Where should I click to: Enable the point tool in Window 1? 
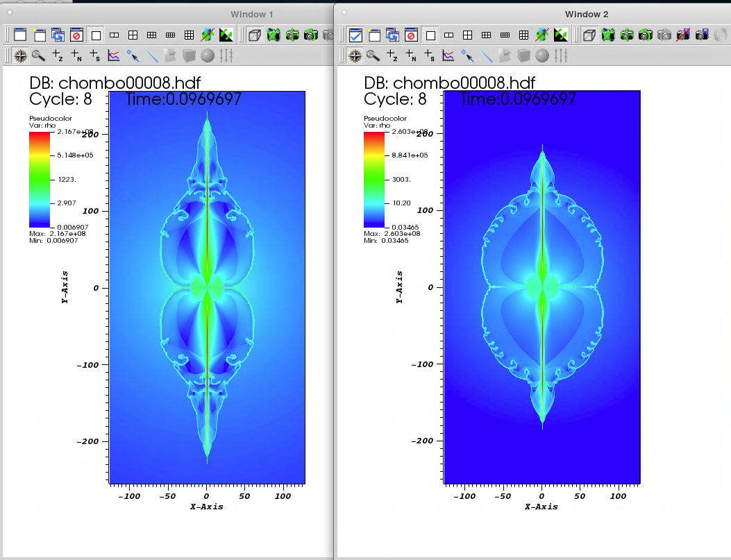click(x=133, y=56)
